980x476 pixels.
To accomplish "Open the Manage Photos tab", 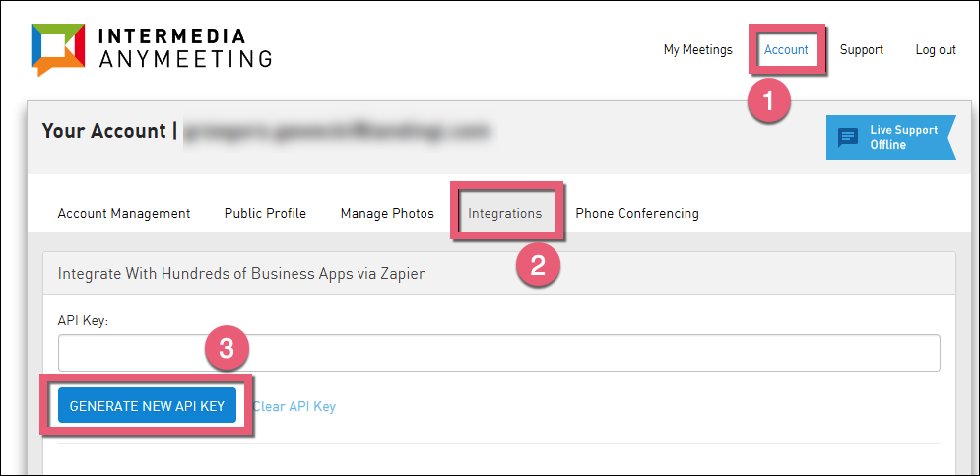I will [x=387, y=213].
